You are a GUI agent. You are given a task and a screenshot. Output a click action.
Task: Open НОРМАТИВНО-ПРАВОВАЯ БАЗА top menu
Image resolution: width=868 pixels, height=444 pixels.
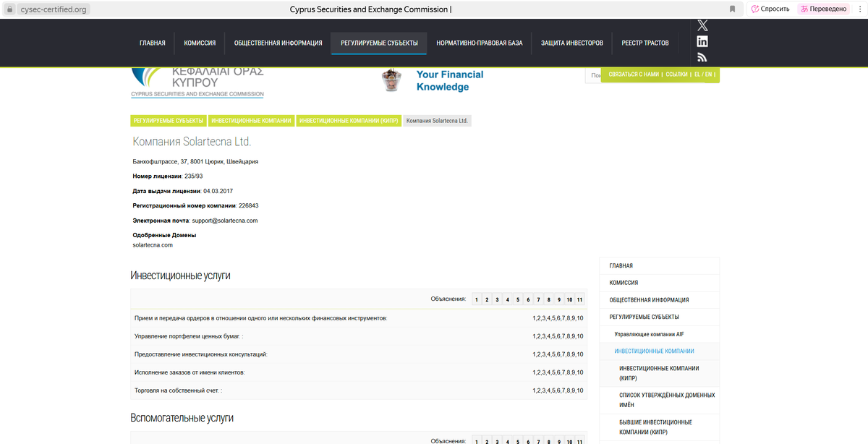pos(480,43)
